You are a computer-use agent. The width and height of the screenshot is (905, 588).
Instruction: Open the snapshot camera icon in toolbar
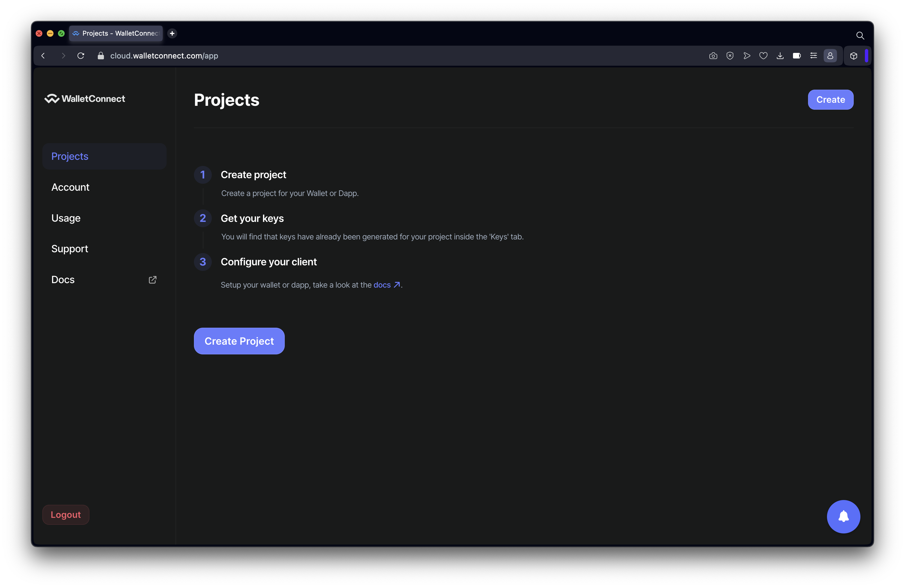(x=713, y=56)
